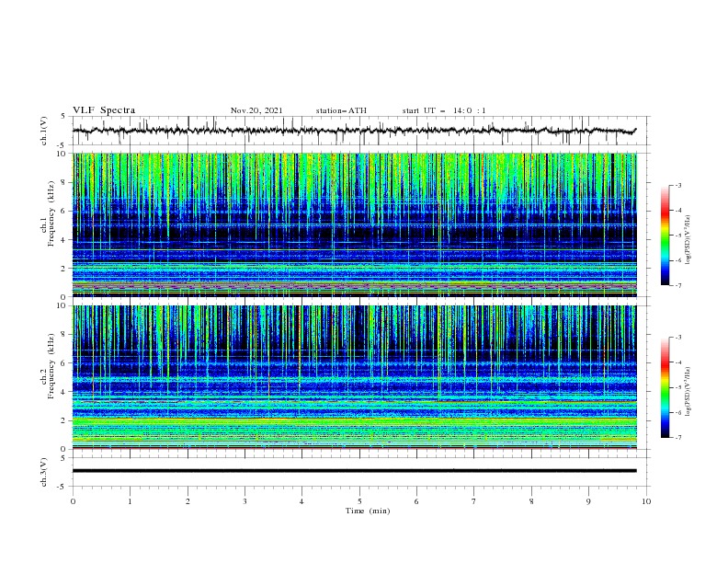Viewport: 728px width, 563px height.
Task: Click the ch.3 flat black voltage trace
Action: point(354,471)
